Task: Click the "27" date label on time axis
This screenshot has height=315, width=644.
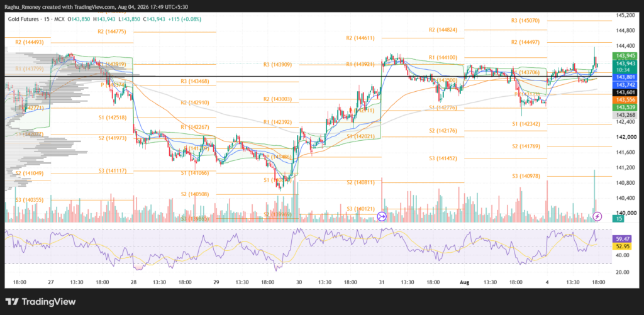Action: (52, 282)
